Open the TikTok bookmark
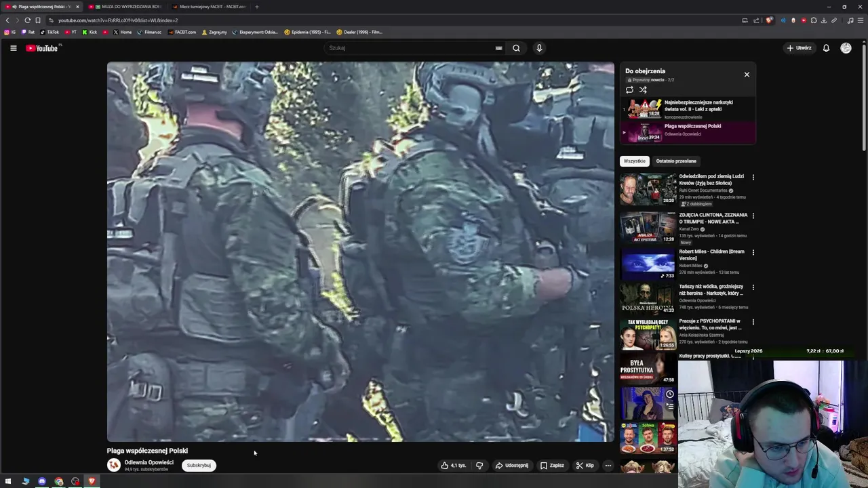Screen dimensions: 868x488 pyautogui.click(x=50, y=32)
